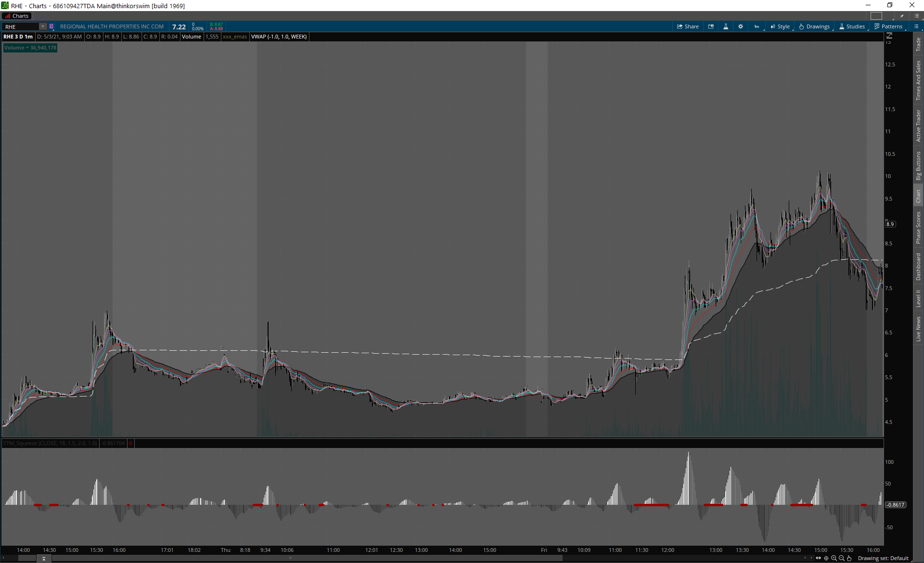Viewport: 924px width, 563px height.
Task: Click the chart alert notification icon
Action: (711, 26)
